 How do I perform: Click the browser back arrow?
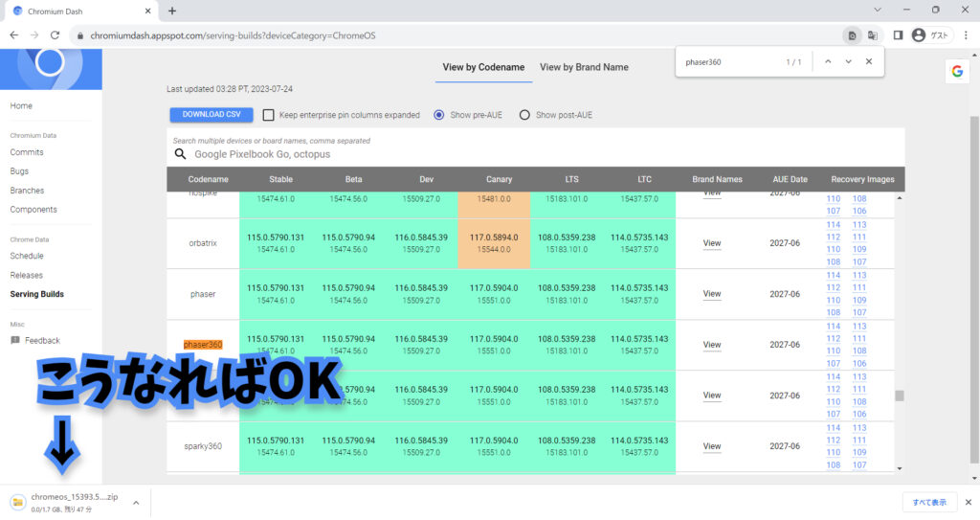click(x=13, y=34)
